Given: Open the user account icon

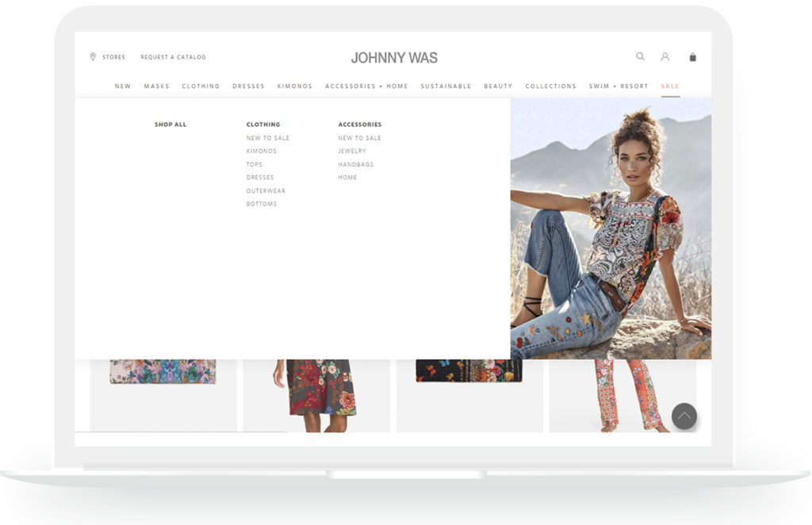Looking at the screenshot, I should 665,57.
